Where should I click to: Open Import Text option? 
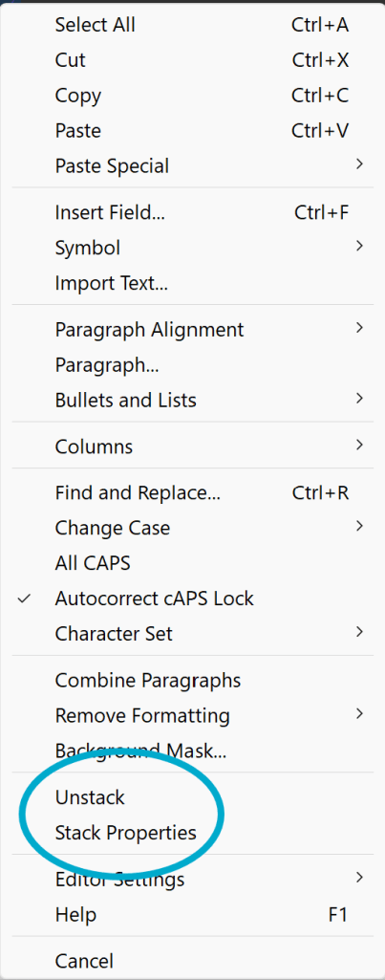click(193, 283)
